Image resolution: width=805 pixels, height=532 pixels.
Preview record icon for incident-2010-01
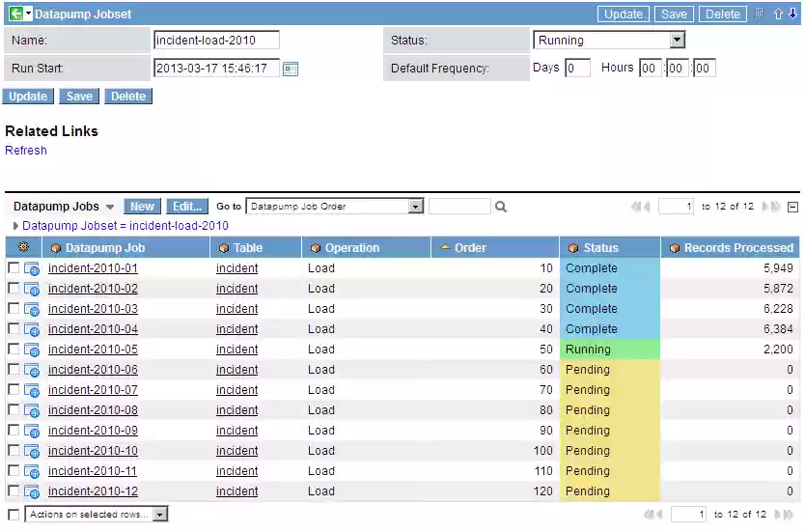pos(32,268)
